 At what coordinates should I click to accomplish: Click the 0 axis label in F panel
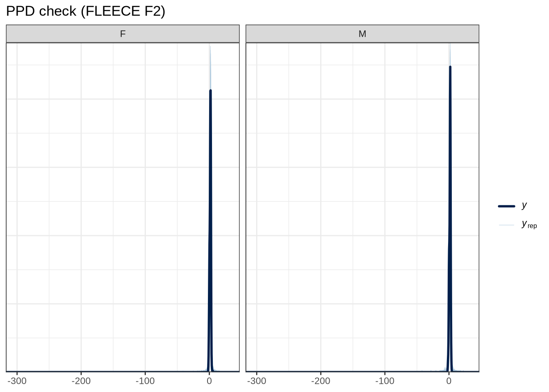tap(209, 381)
